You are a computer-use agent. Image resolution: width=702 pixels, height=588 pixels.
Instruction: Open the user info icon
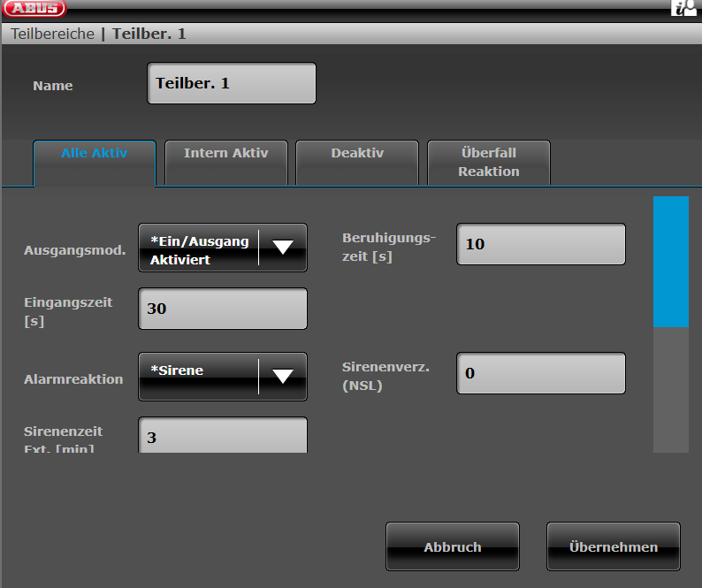683,9
